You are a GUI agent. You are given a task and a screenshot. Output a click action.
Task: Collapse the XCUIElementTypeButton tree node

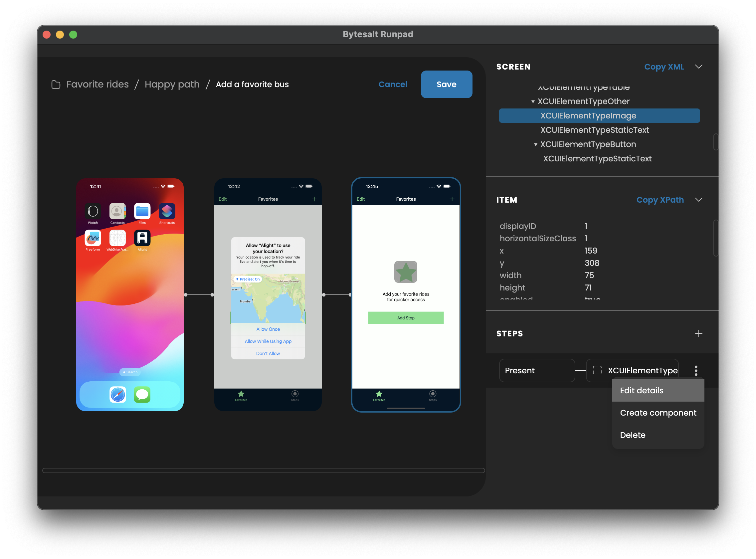coord(535,144)
